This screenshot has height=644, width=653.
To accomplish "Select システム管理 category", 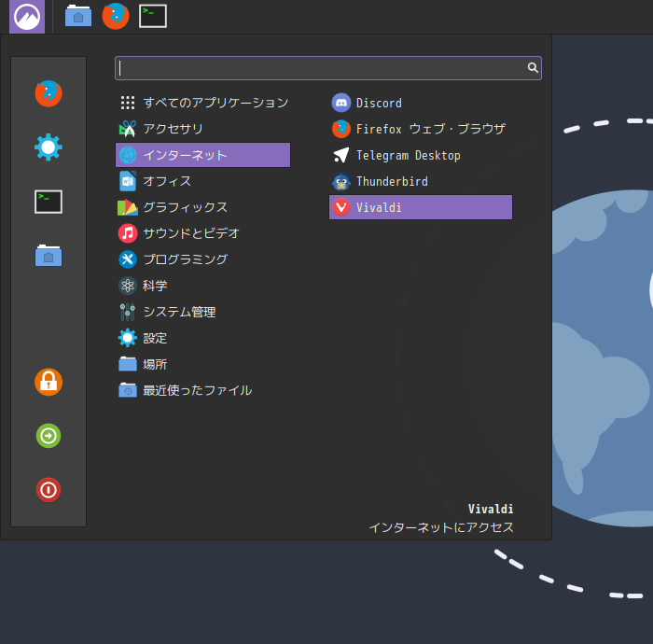I will [202, 312].
